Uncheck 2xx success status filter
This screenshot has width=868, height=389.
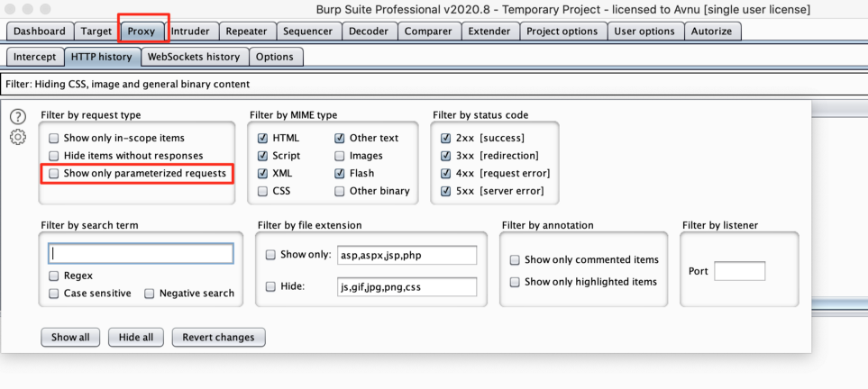445,139
